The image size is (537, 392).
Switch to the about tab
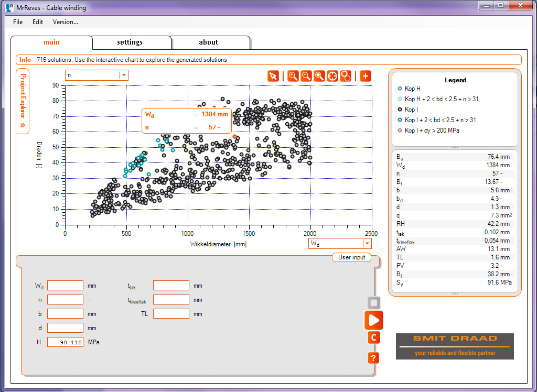209,42
